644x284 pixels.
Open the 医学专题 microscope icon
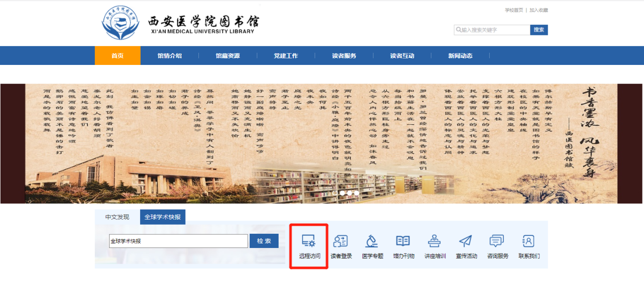pos(372,241)
